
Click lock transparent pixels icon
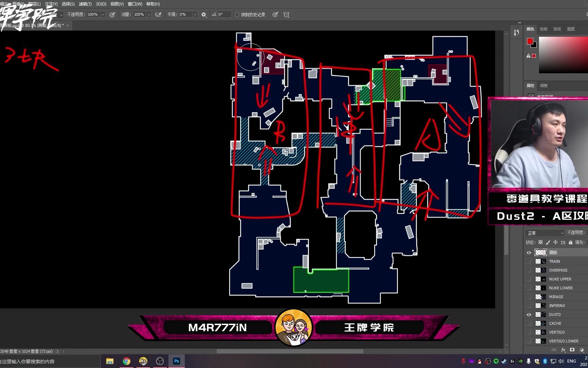click(x=540, y=242)
